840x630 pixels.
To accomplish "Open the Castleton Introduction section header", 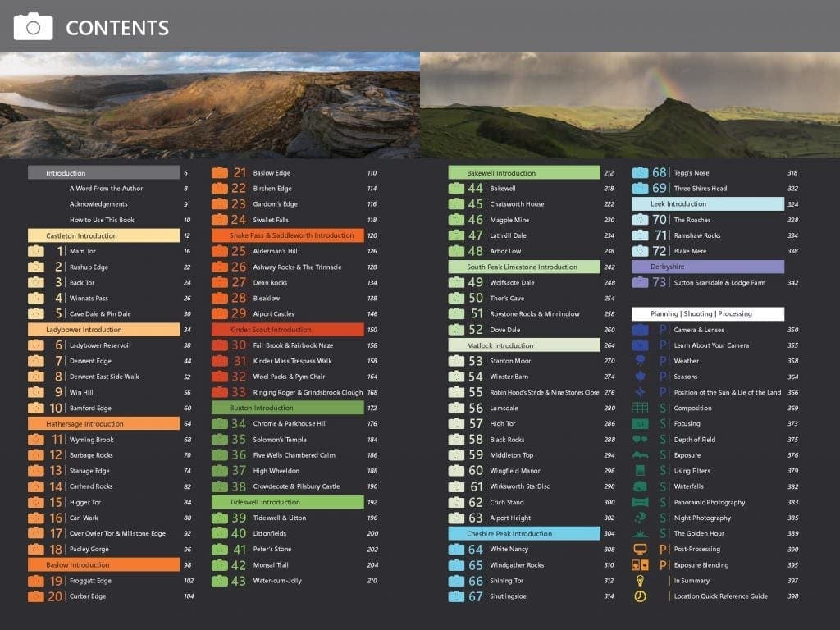I will 103,235.
